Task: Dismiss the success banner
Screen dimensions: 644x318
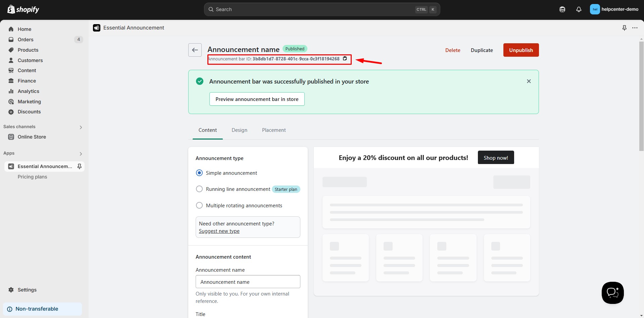Action: pos(529,81)
